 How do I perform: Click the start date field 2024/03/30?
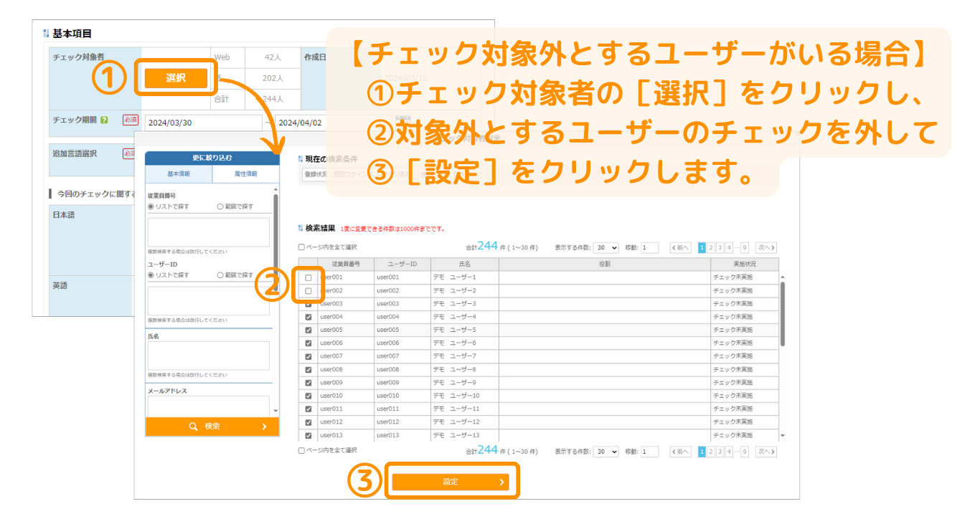click(x=203, y=123)
